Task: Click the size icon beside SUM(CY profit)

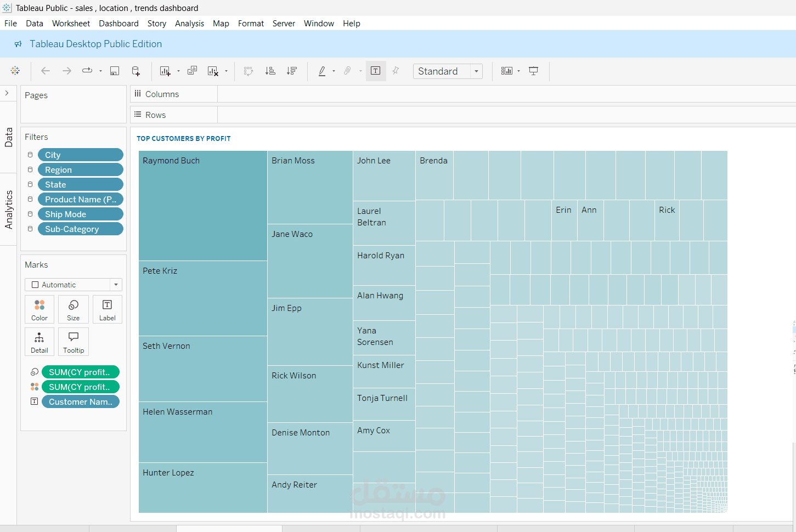Action: pos(35,372)
